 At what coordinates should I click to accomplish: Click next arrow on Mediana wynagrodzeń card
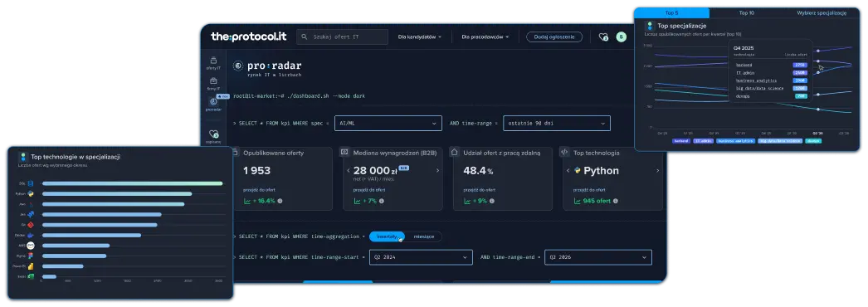click(437, 170)
